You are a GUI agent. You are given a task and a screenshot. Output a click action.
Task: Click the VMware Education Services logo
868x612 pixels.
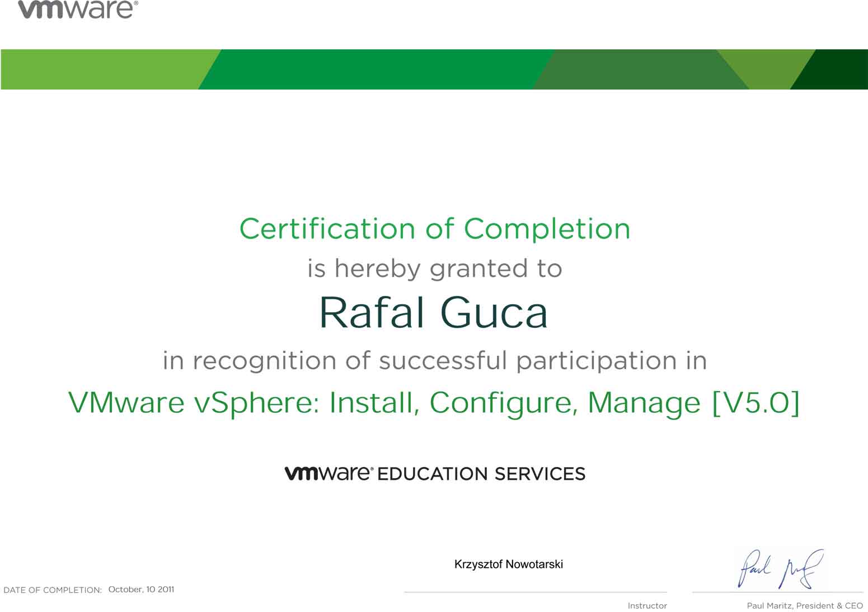pos(435,473)
